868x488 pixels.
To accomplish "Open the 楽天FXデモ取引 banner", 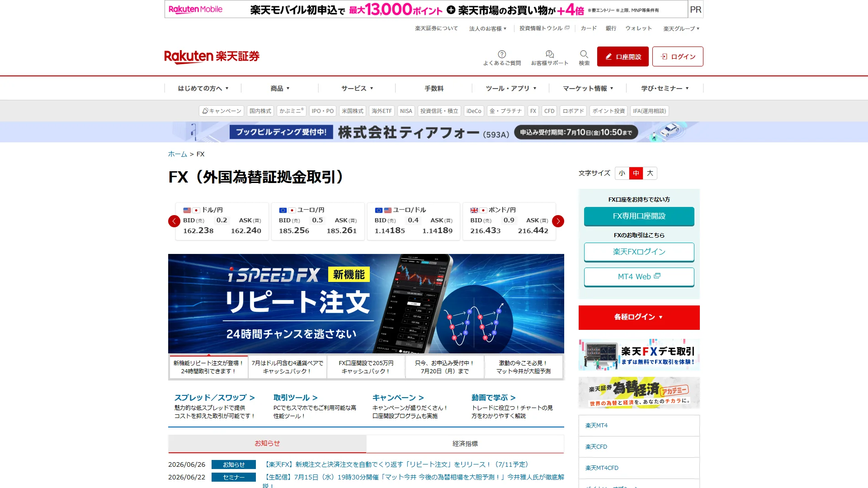I will click(639, 355).
